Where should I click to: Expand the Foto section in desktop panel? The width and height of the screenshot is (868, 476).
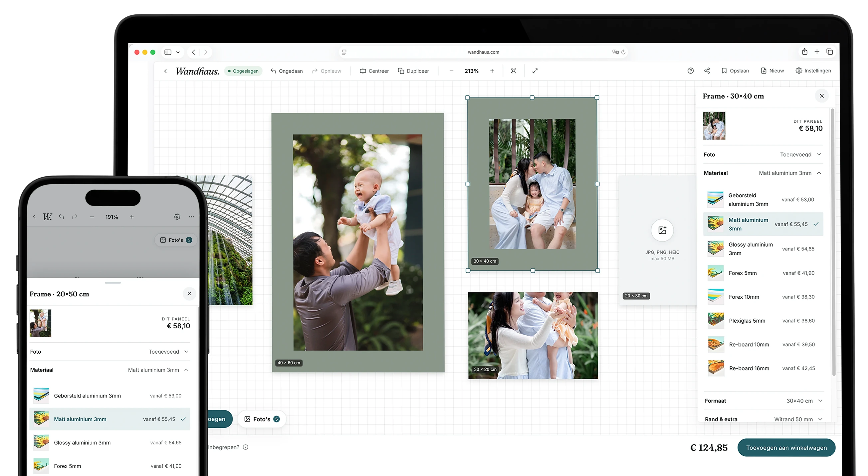click(763, 155)
